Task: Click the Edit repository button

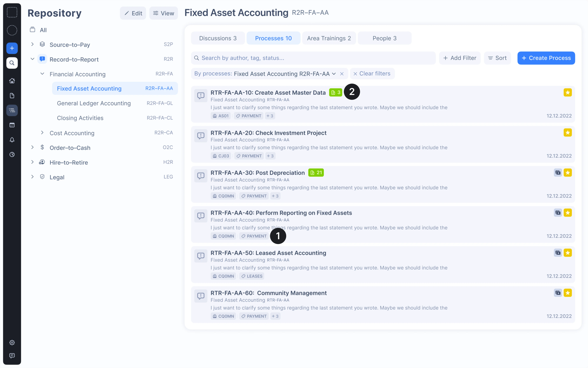Action: pos(133,13)
